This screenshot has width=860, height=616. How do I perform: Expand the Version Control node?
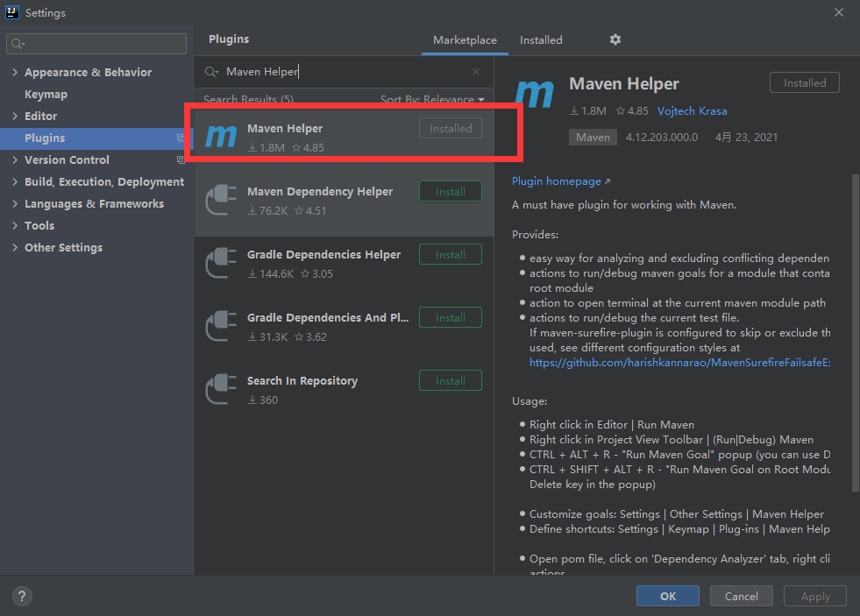pyautogui.click(x=15, y=160)
